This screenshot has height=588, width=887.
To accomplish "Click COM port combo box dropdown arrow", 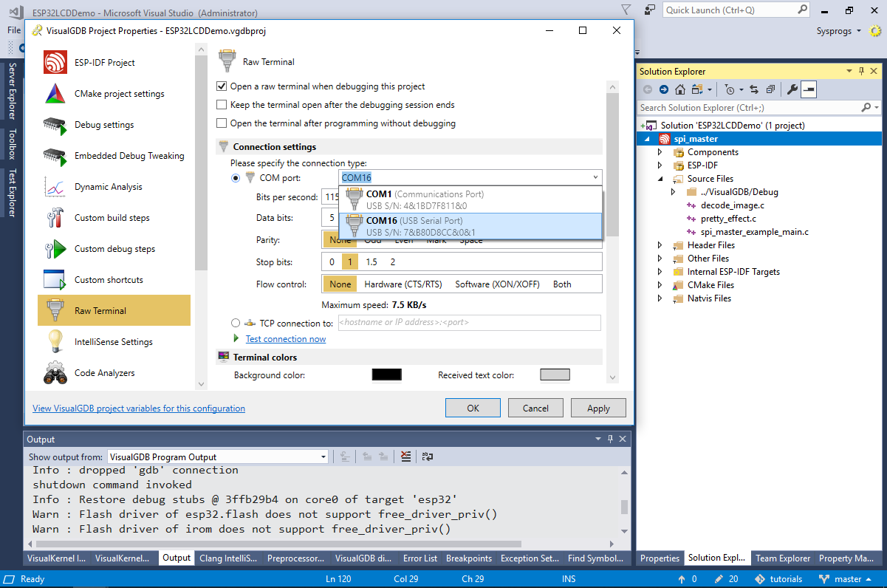I will [595, 177].
